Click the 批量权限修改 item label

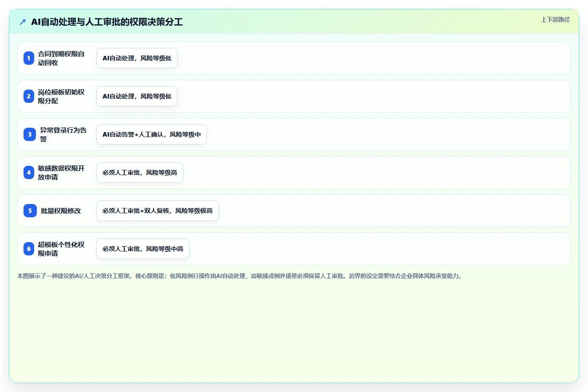[61, 211]
